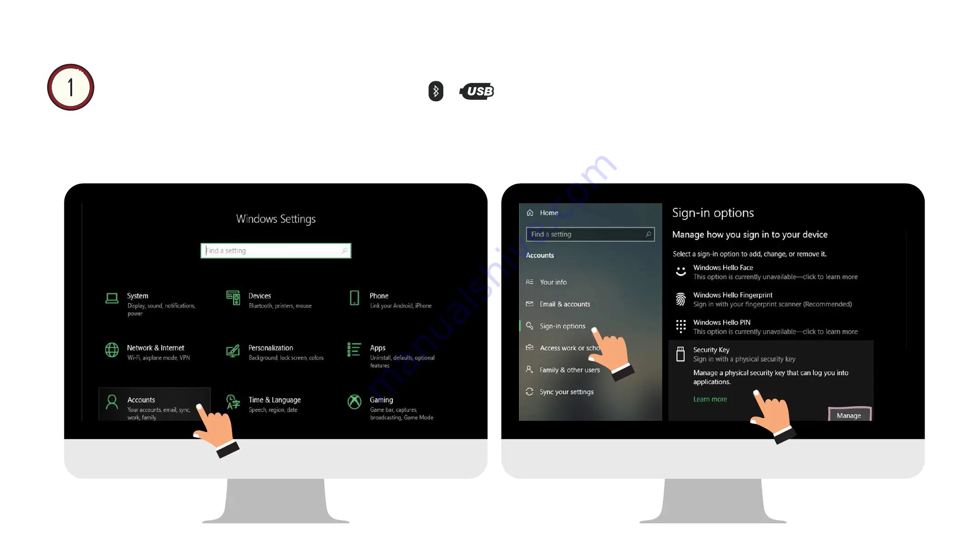This screenshot has height=551, width=980.
Task: Select Sign-in options from Accounts menu
Action: [562, 326]
